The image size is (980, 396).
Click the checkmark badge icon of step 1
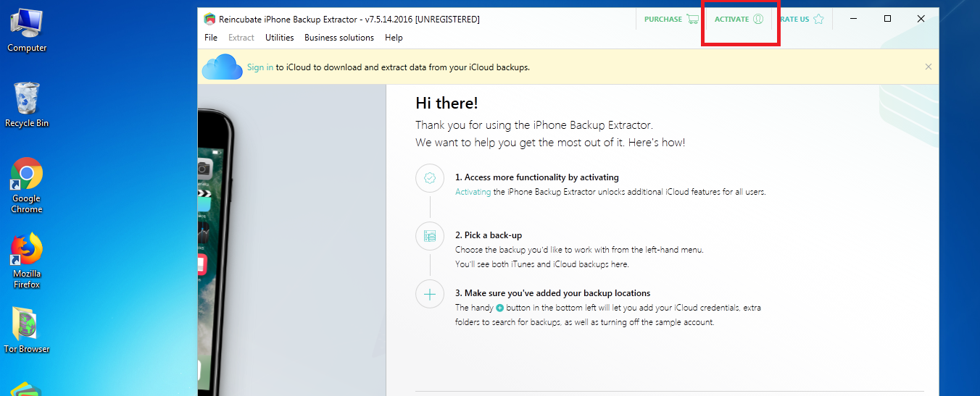(430, 177)
